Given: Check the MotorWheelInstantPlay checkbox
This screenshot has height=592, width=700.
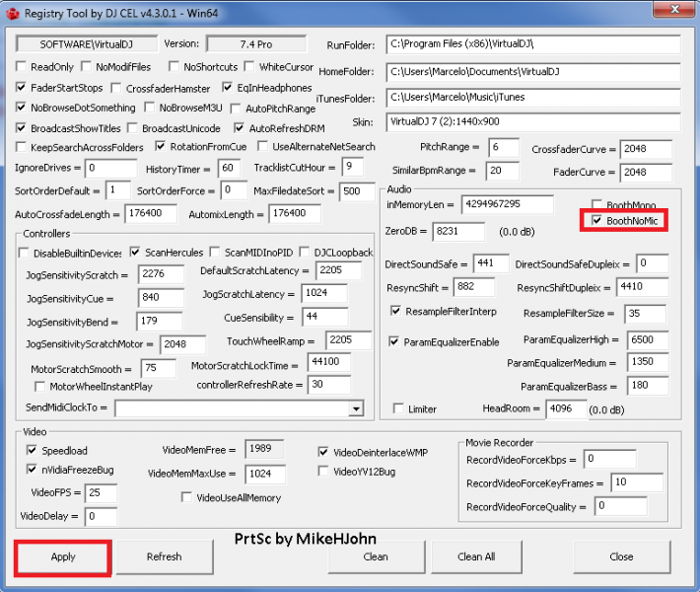Looking at the screenshot, I should [39, 386].
